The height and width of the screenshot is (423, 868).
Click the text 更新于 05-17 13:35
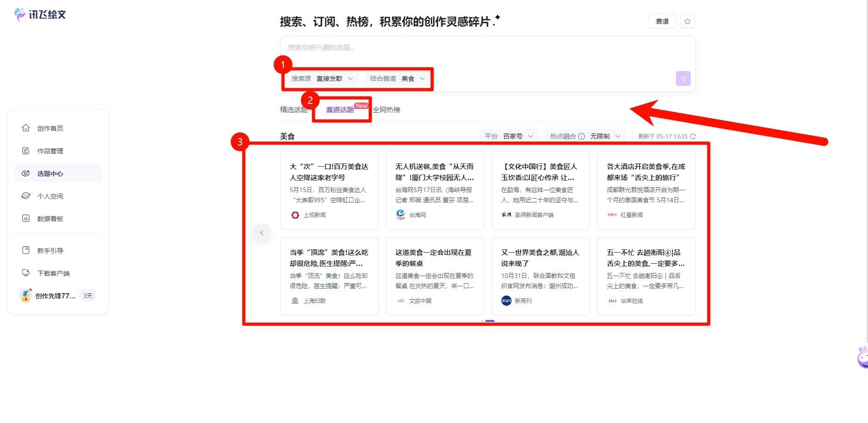tap(663, 136)
